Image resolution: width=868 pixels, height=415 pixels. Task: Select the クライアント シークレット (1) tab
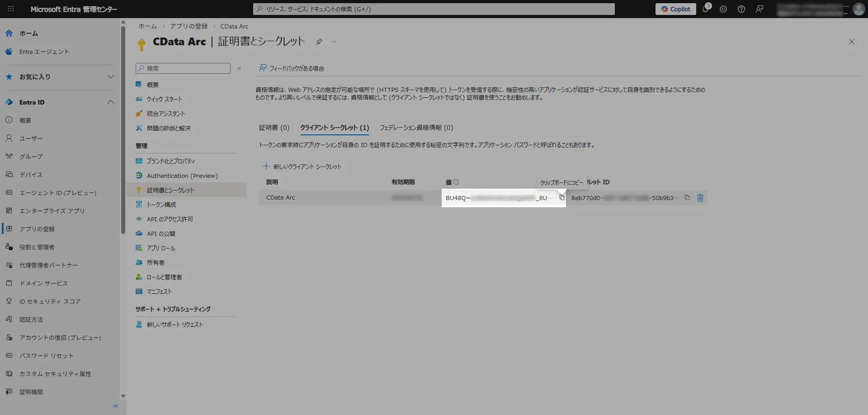tap(335, 128)
